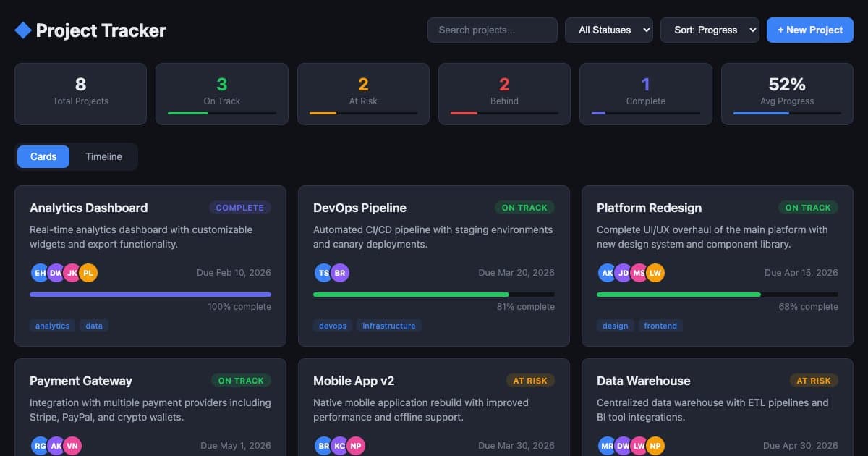
Task: Click the At Risk stat card
Action: [x=363, y=94]
